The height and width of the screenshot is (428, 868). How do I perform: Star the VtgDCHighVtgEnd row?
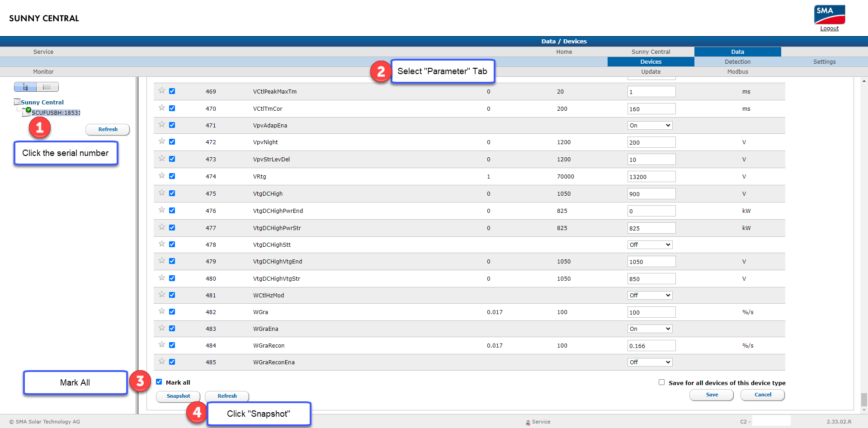(x=162, y=260)
